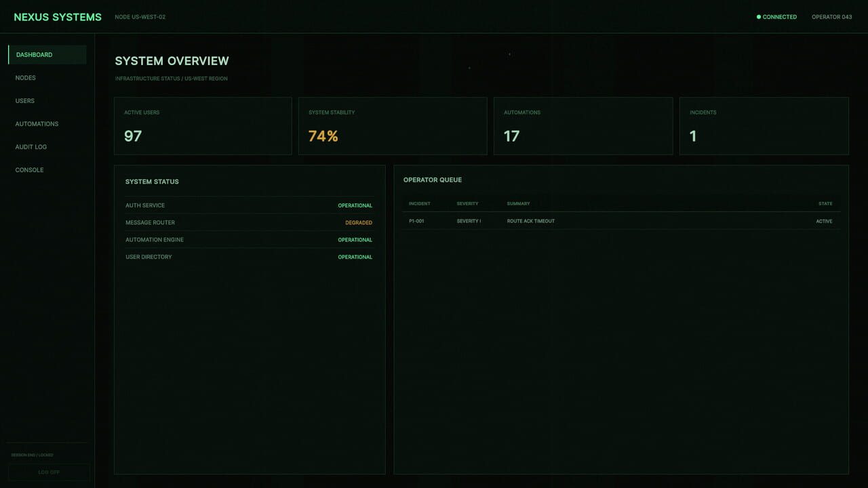Open the Operator 043 account label

(x=832, y=17)
